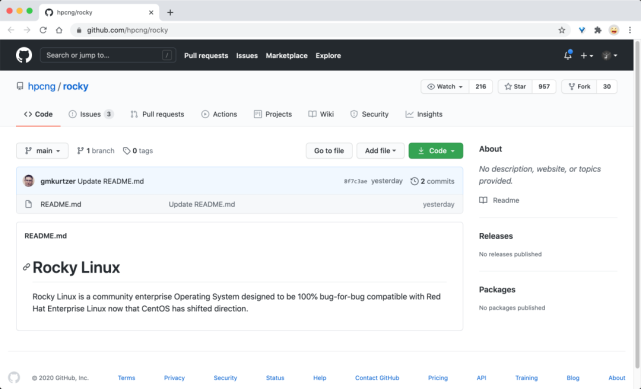The image size is (641, 389).
Task: Click the GitHub Octocat logo in header
Action: click(24, 55)
